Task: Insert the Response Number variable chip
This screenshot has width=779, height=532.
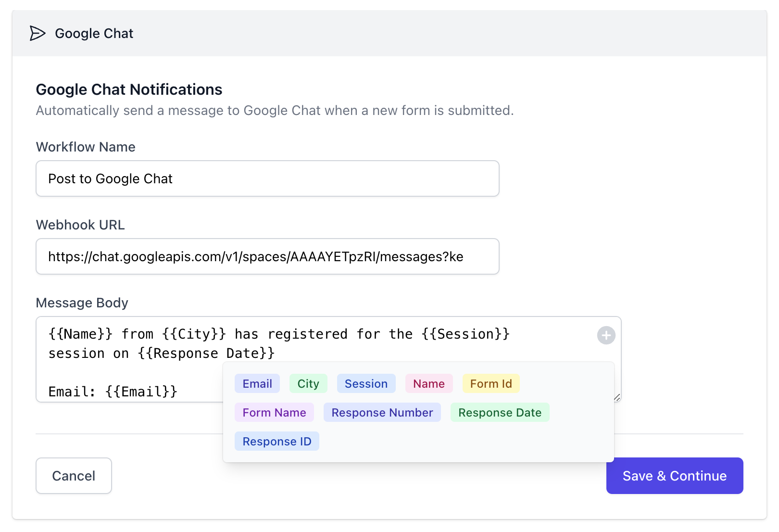Action: pyautogui.click(x=382, y=412)
